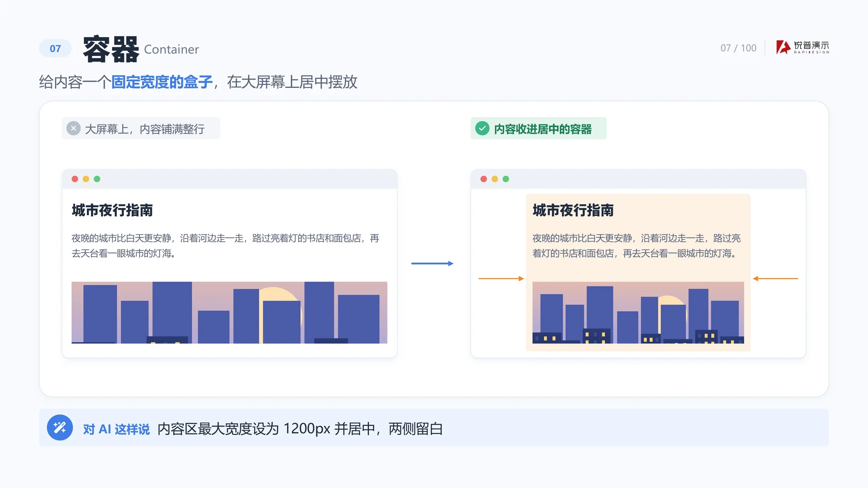This screenshot has height=488, width=868.
Task: Click the 城市夜行指南 heading in the left mockup
Action: tap(112, 210)
